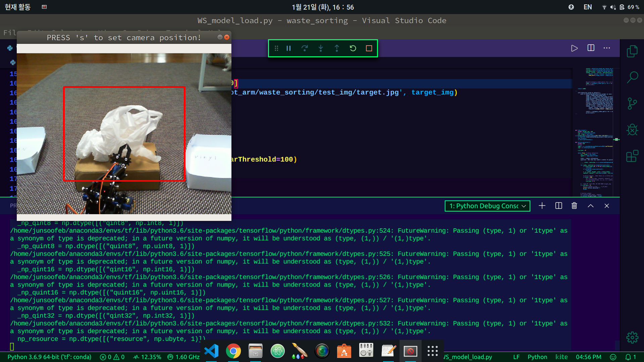Run the Python file using the play icon
Screen dimensions: 644x362
574,48
